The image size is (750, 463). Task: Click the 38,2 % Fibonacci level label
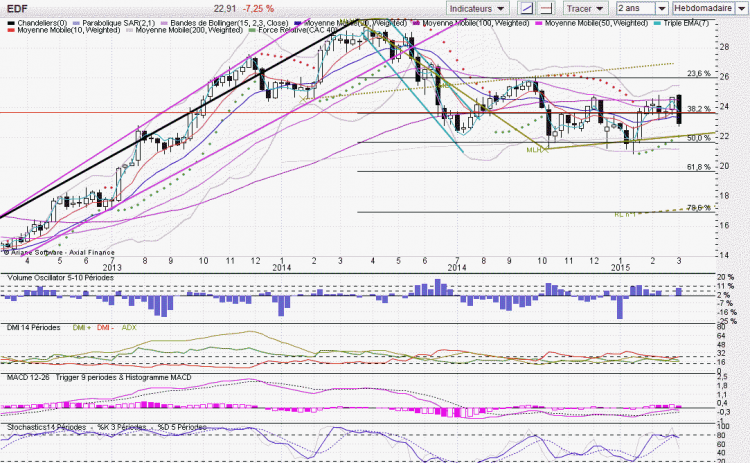click(699, 109)
